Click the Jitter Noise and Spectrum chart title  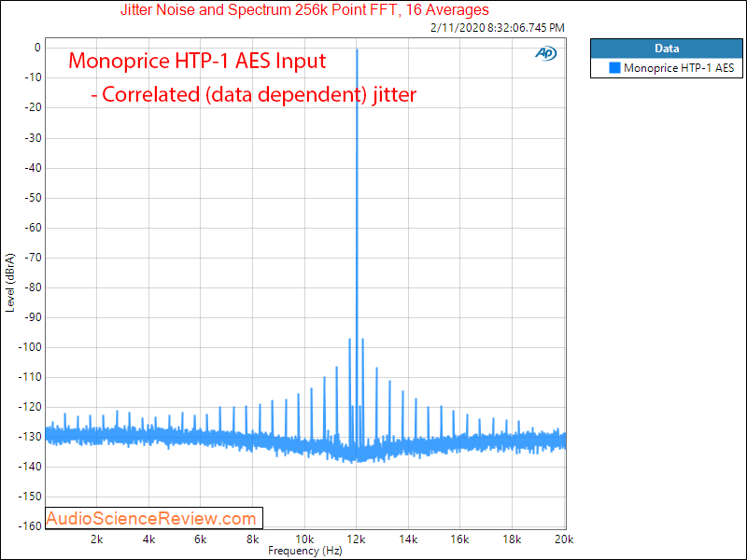(304, 9)
